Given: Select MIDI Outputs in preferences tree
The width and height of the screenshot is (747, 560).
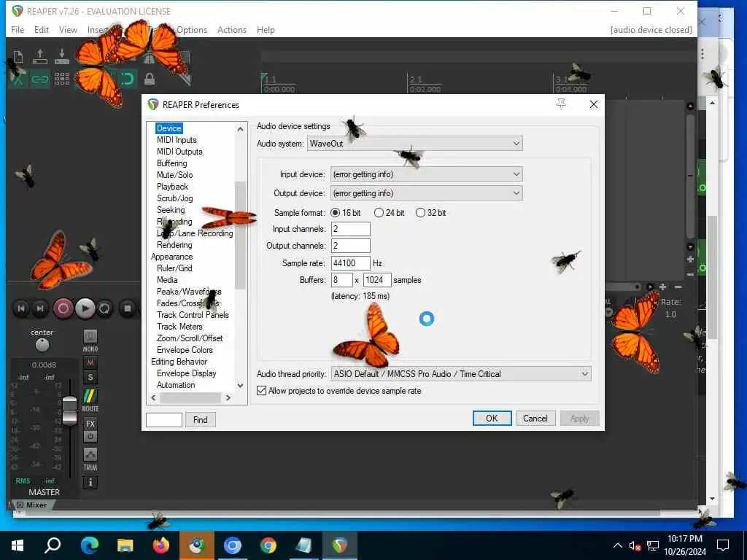Looking at the screenshot, I should click(179, 152).
